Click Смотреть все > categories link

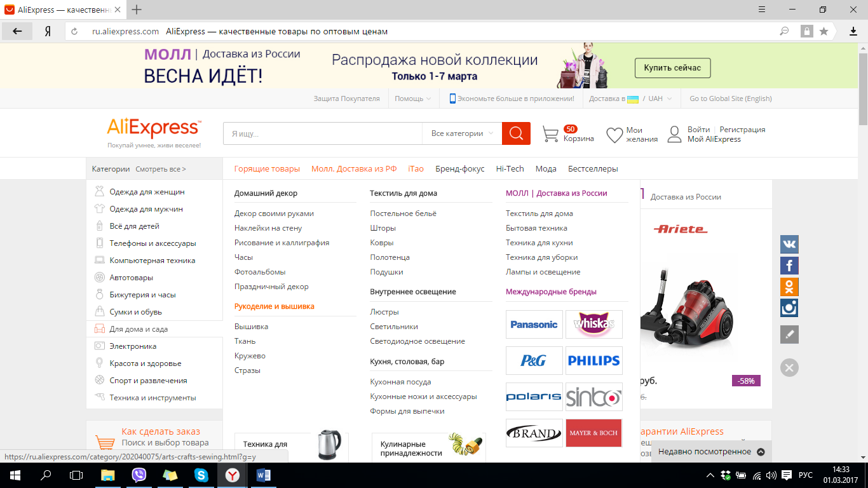161,169
